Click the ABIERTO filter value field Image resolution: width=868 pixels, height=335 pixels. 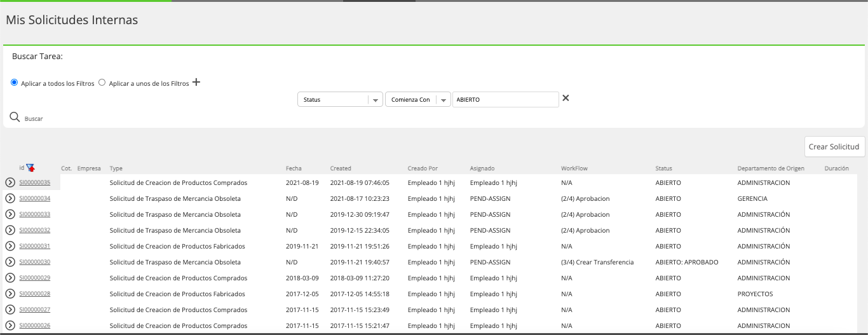pos(506,99)
